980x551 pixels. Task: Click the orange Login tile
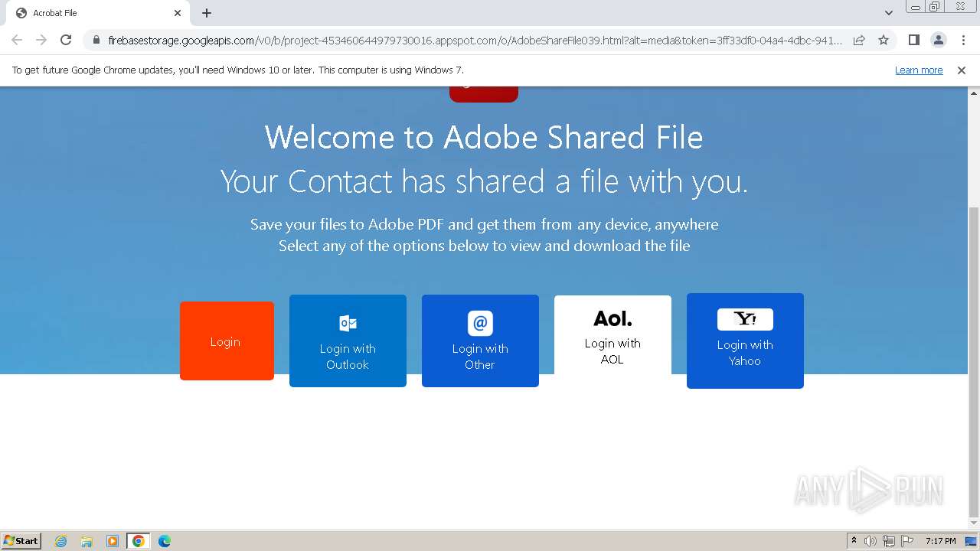[x=227, y=341]
